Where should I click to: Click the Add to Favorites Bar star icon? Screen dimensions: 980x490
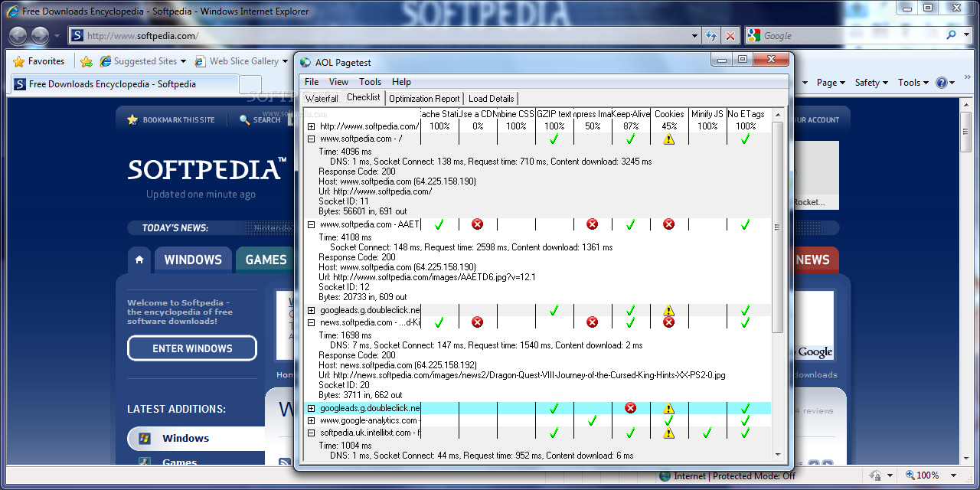(x=87, y=61)
